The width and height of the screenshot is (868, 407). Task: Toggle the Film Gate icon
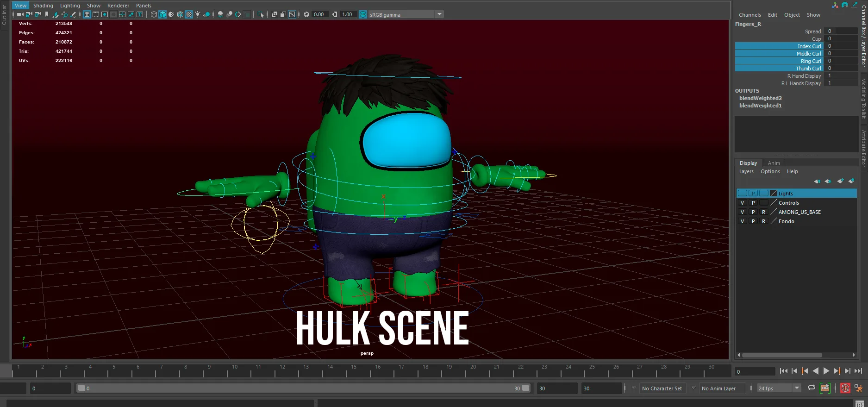[x=96, y=14]
